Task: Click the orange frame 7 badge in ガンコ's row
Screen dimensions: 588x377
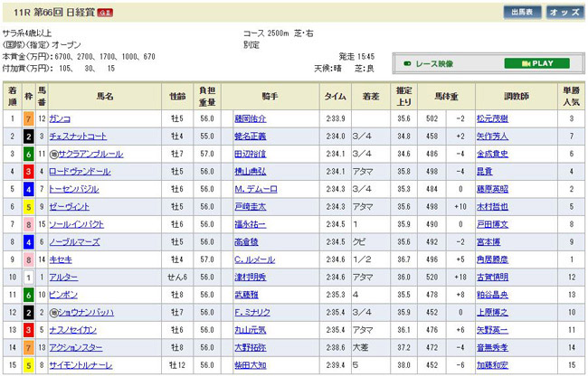Action: (x=29, y=119)
